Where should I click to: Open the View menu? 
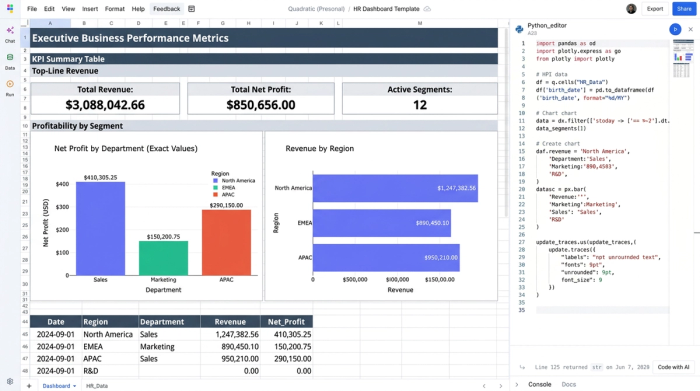pos(68,9)
